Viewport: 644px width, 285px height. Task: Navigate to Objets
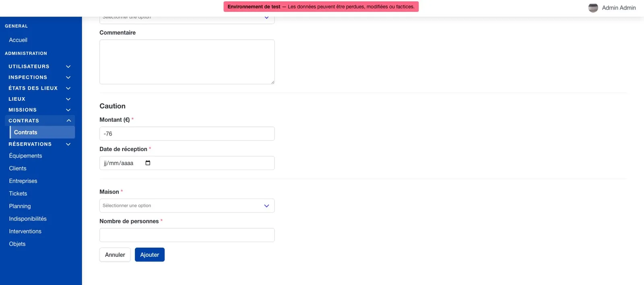pos(17,244)
